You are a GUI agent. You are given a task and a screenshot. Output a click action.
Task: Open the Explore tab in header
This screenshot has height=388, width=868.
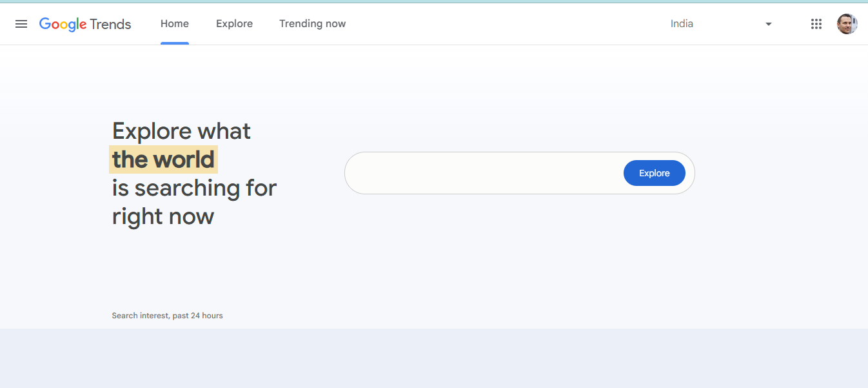[234, 24]
